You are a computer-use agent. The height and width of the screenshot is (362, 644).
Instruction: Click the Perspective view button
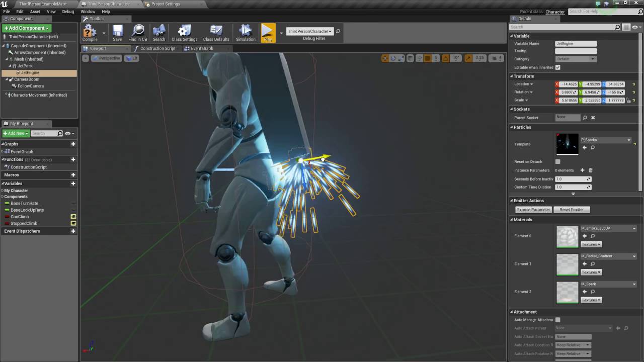coord(107,58)
